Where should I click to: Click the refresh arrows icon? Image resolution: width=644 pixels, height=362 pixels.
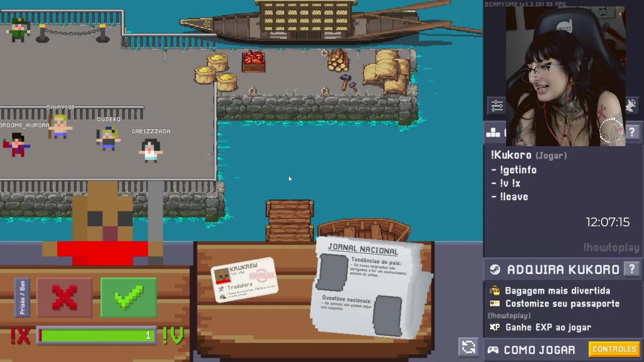pos(468,347)
